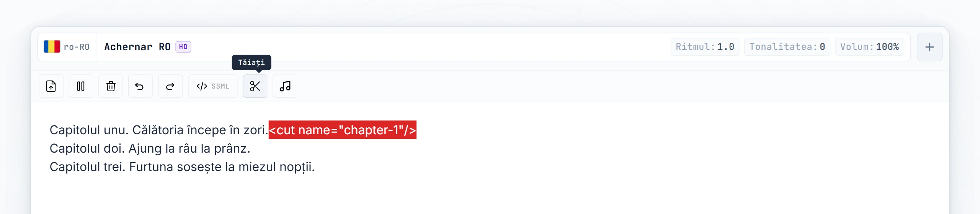Screen dimensions: 980x214
Task: Change the Tonalitatea 0 value
Action: (x=787, y=47)
